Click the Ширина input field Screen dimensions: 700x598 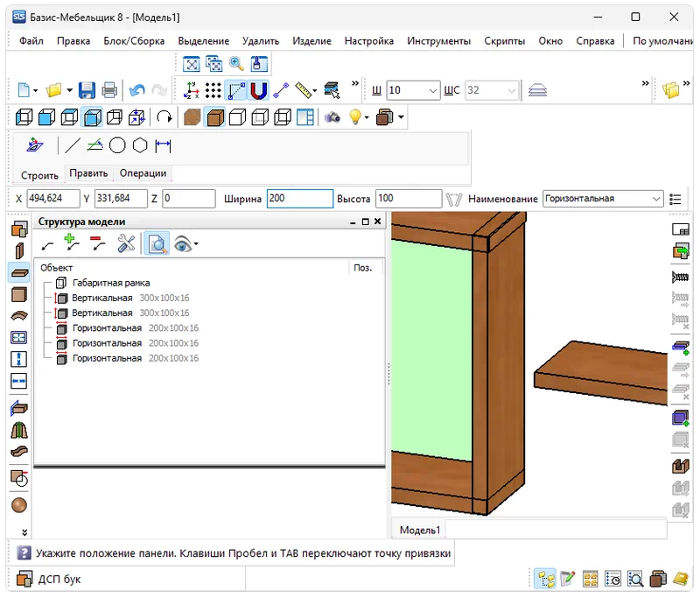point(300,199)
